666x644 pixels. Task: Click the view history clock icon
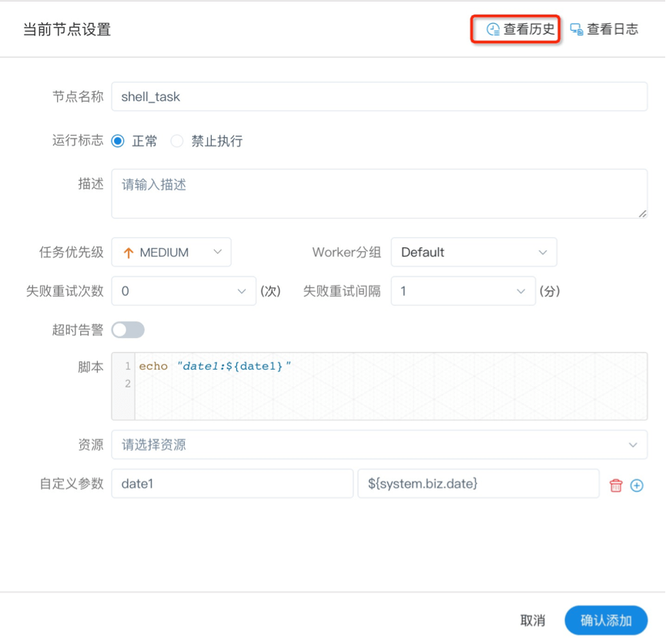coord(493,30)
